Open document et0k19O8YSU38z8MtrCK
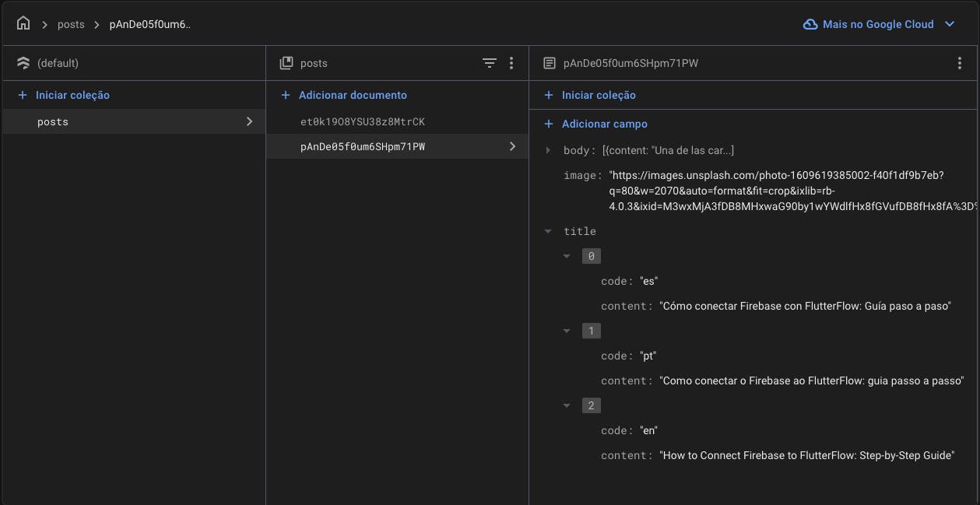 click(363, 122)
